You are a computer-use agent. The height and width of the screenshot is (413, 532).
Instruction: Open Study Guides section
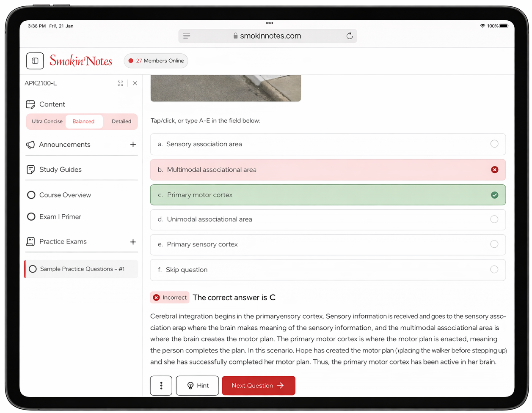click(x=60, y=170)
